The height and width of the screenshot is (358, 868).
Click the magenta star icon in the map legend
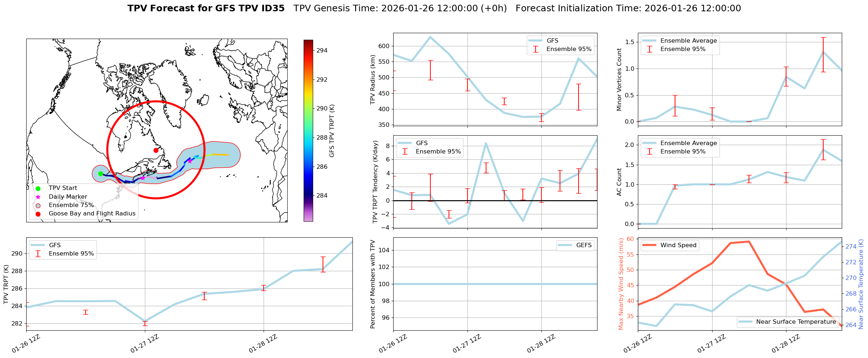38,197
